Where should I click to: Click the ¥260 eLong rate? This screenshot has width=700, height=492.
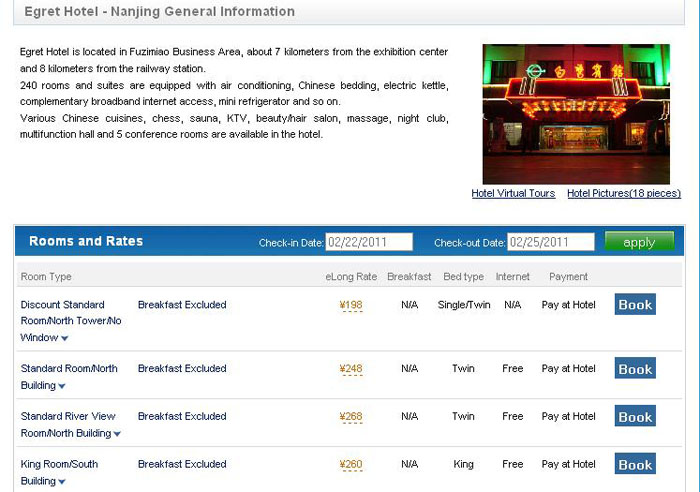[351, 464]
